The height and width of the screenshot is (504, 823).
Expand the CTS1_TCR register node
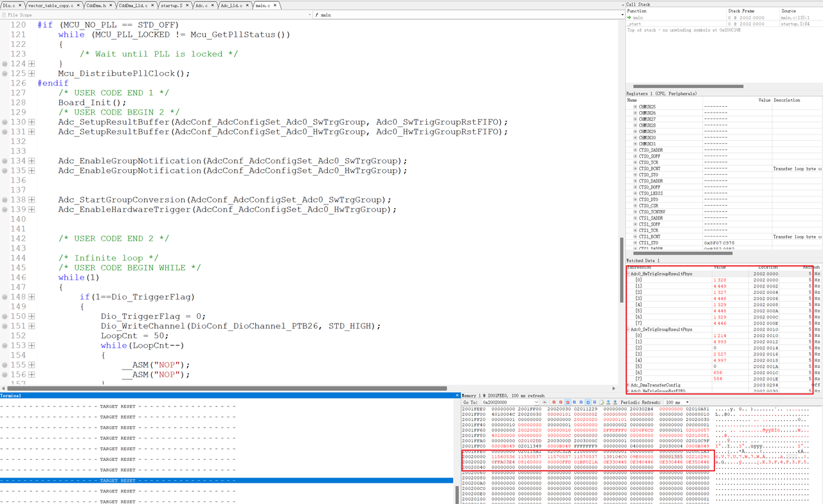click(635, 230)
